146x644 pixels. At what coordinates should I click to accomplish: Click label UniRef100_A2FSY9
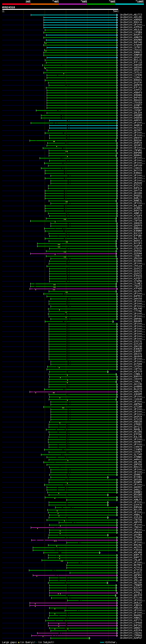click(x=131, y=371)
